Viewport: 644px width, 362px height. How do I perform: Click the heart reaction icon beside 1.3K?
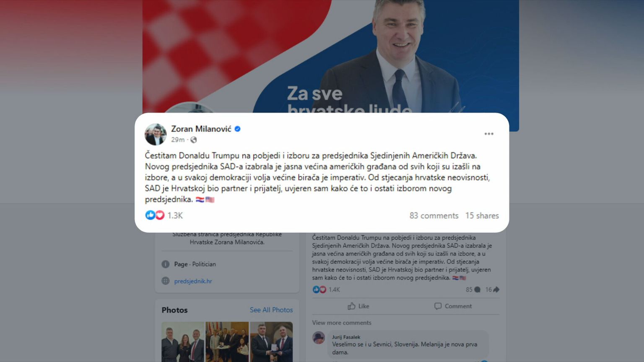pos(160,215)
